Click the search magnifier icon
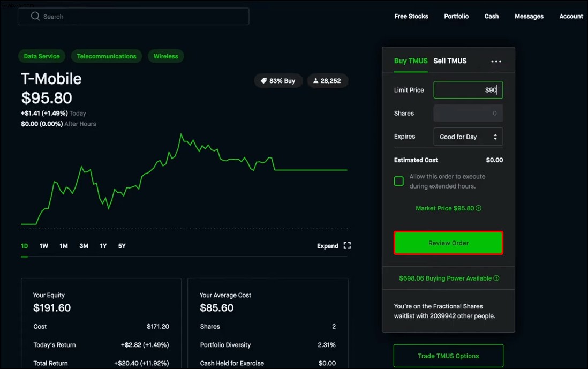This screenshot has width=588, height=369. [x=35, y=16]
